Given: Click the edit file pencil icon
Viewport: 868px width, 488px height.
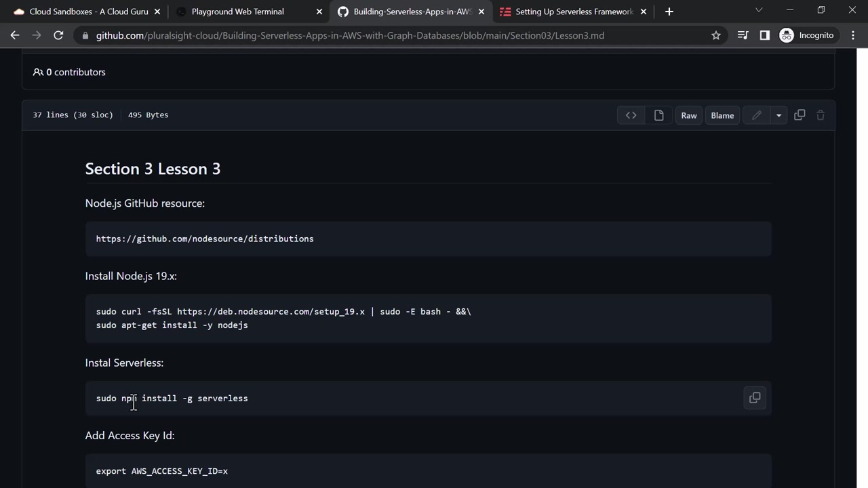Looking at the screenshot, I should tap(756, 115).
